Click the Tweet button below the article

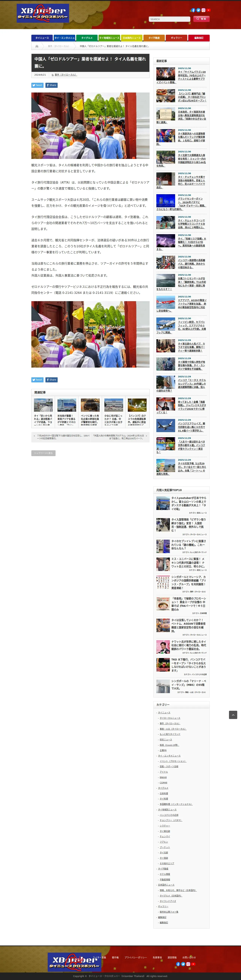37,380
